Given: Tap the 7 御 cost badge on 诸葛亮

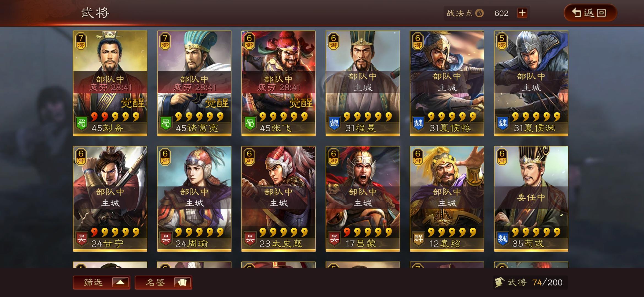Looking at the screenshot, I should tap(165, 42).
